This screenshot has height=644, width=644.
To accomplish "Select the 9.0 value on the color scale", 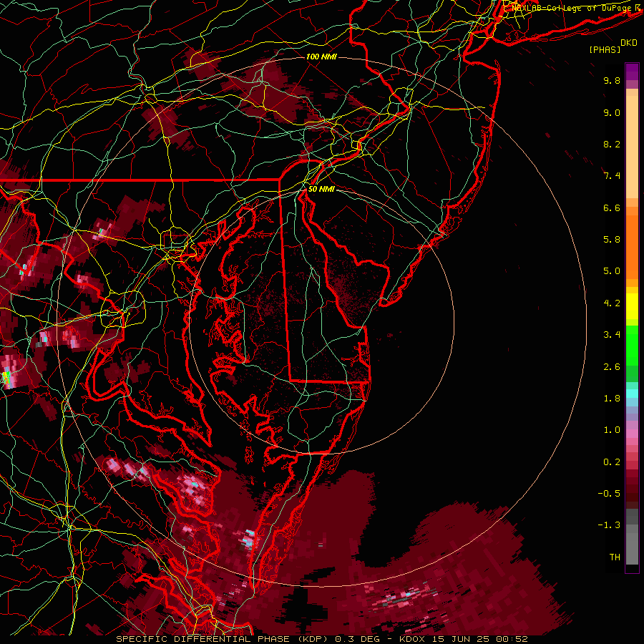I will coord(612,112).
